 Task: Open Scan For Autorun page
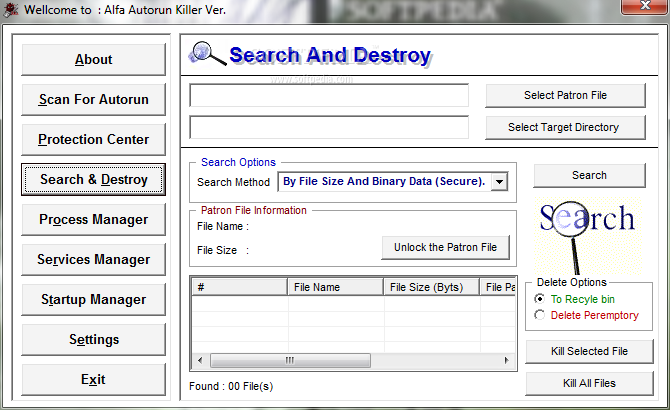[x=93, y=99]
